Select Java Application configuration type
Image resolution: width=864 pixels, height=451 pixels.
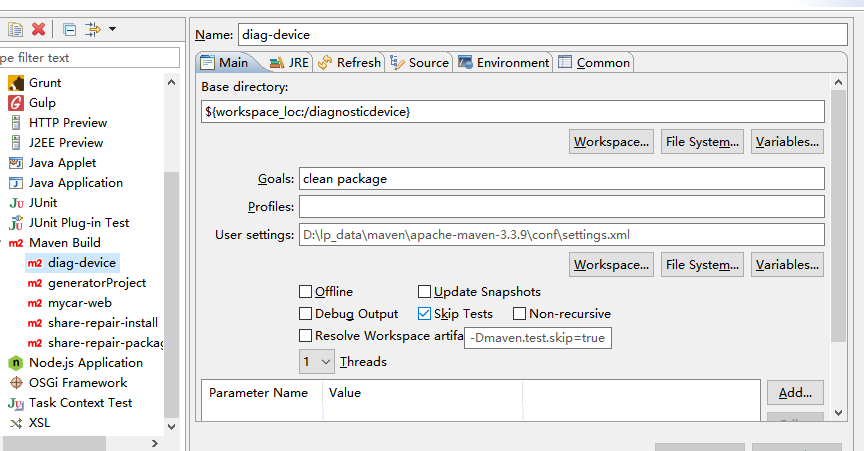click(x=75, y=182)
